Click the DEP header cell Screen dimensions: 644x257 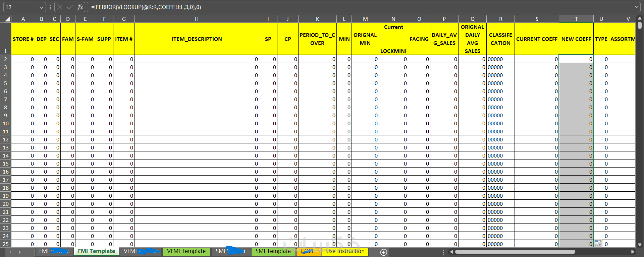point(42,39)
